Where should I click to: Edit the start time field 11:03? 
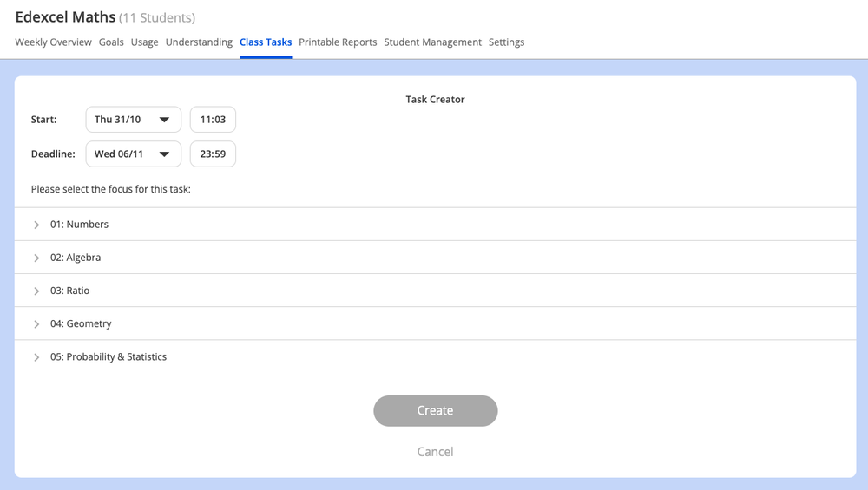point(214,120)
